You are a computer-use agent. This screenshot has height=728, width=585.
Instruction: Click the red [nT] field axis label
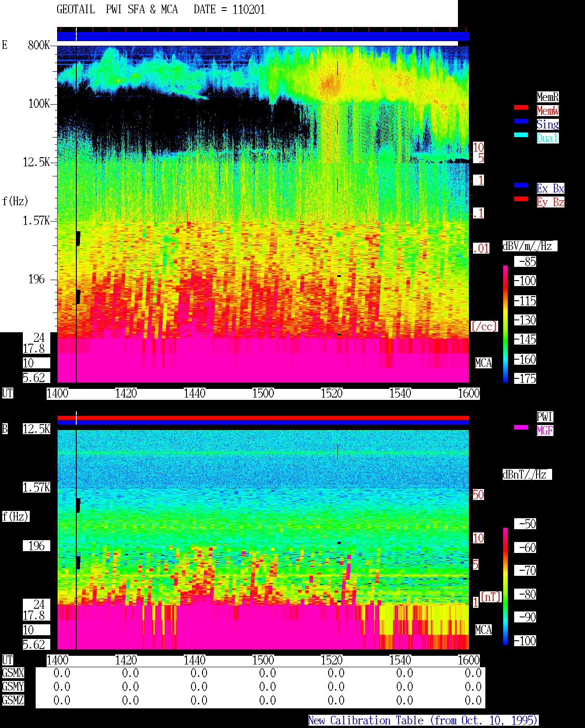(x=491, y=597)
